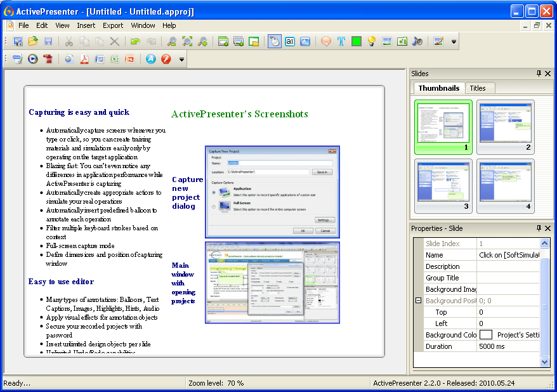This screenshot has height=392, width=557.
Task: Insert a text caption with T icon
Action: [341, 41]
